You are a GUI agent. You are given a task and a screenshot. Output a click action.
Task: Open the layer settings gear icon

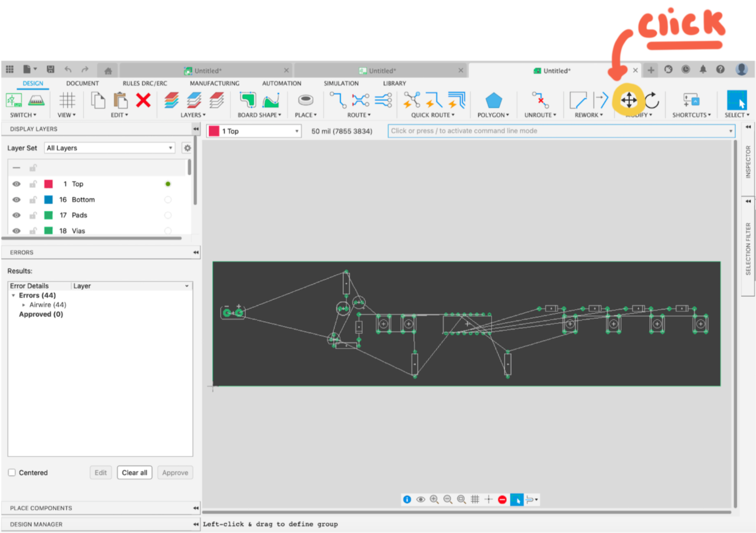pyautogui.click(x=187, y=148)
